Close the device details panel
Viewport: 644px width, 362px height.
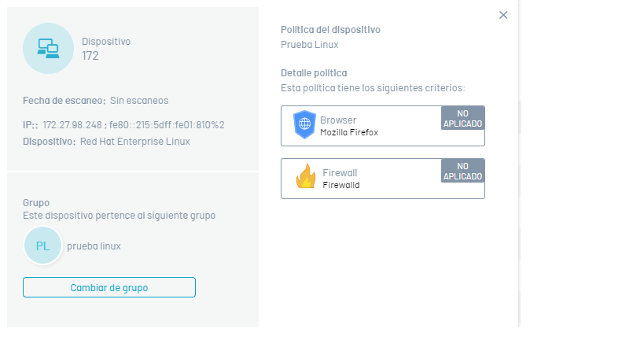tap(503, 15)
